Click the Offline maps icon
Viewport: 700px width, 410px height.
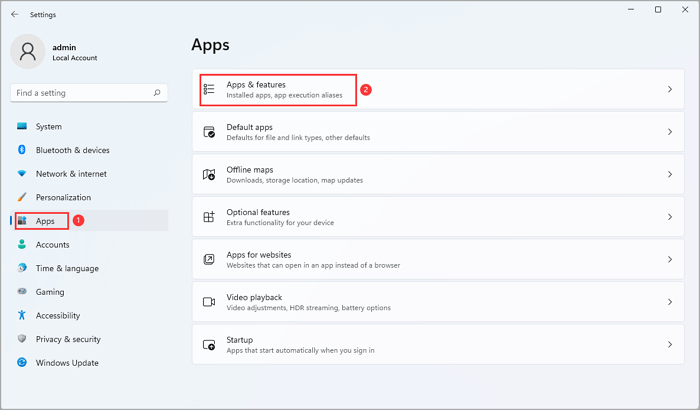click(x=209, y=175)
